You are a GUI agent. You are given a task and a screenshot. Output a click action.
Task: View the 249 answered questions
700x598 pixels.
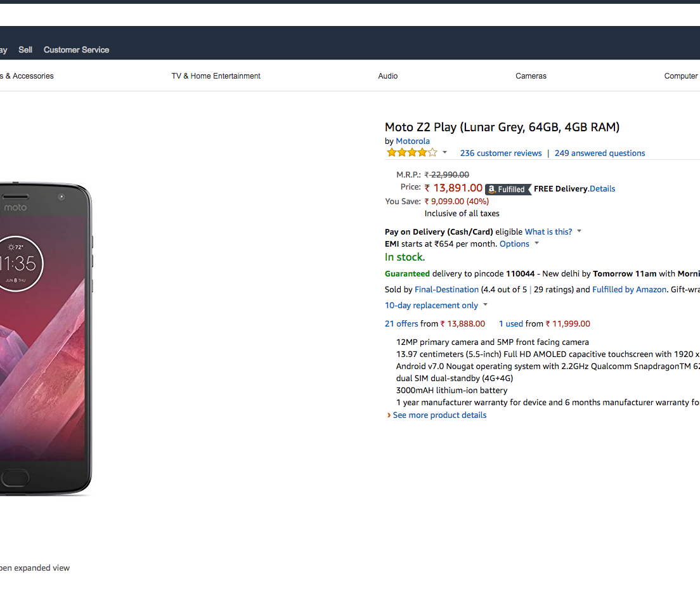(600, 153)
